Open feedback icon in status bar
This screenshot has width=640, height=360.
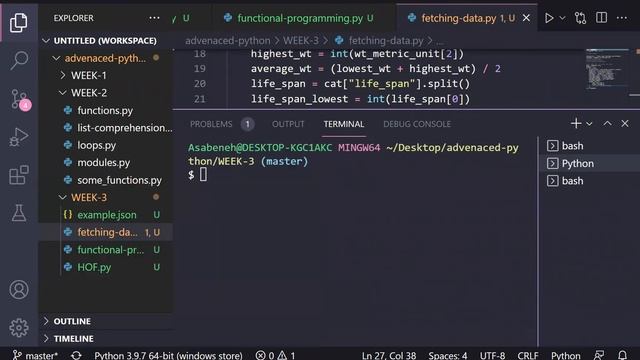point(599,355)
